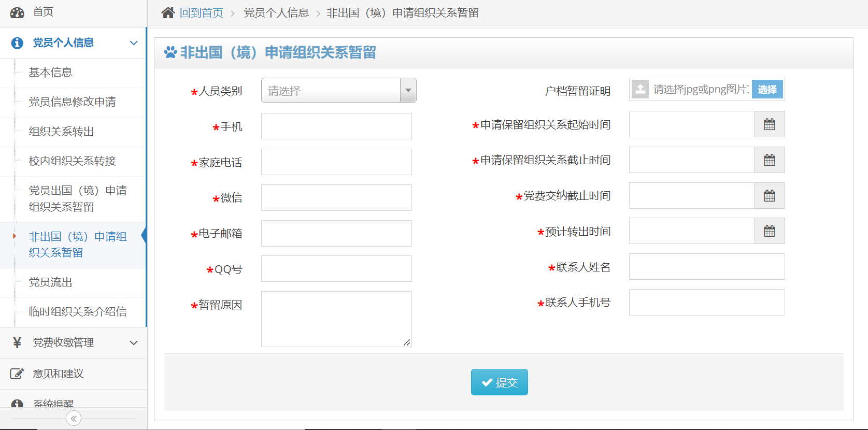This screenshot has height=430, width=868.
Task: Click into the 暂留原因 text area
Action: pyautogui.click(x=336, y=319)
